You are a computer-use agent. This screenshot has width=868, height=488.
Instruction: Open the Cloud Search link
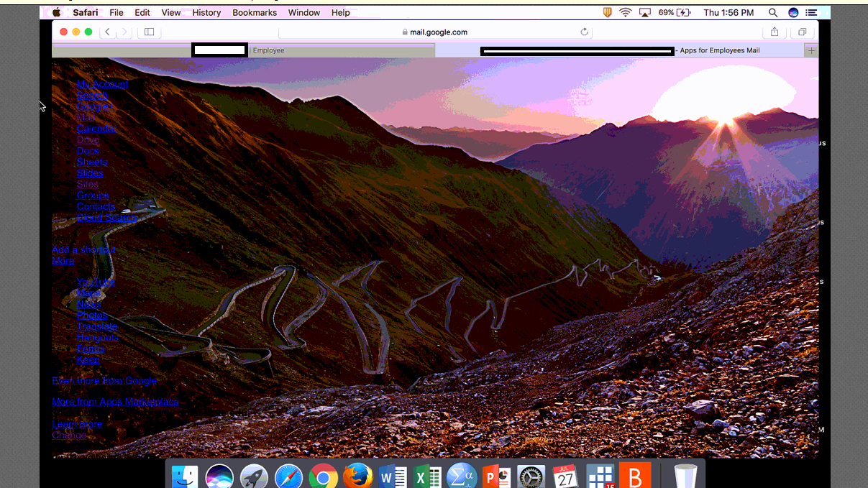click(x=106, y=218)
